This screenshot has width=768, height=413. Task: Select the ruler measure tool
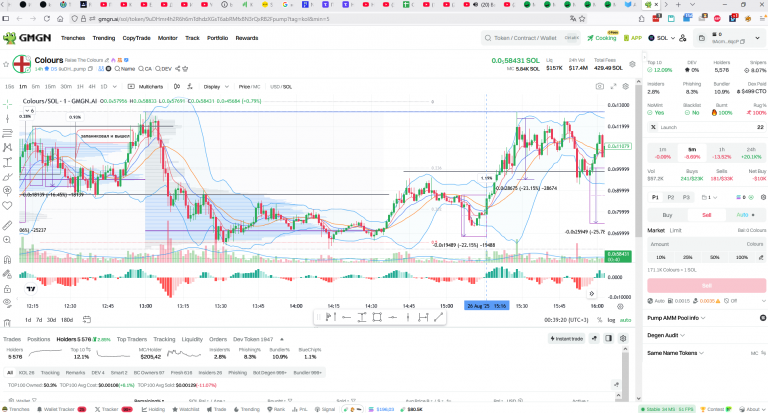tap(7, 225)
